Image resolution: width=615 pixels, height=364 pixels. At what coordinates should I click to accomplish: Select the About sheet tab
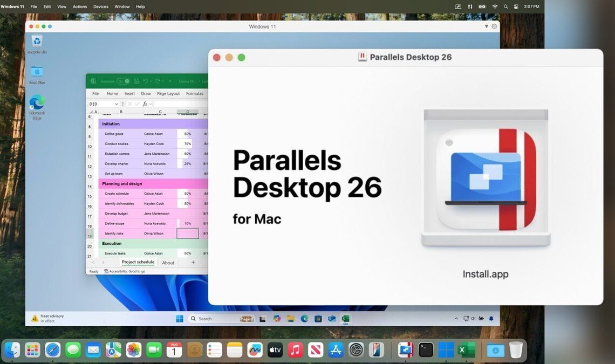[x=168, y=263]
